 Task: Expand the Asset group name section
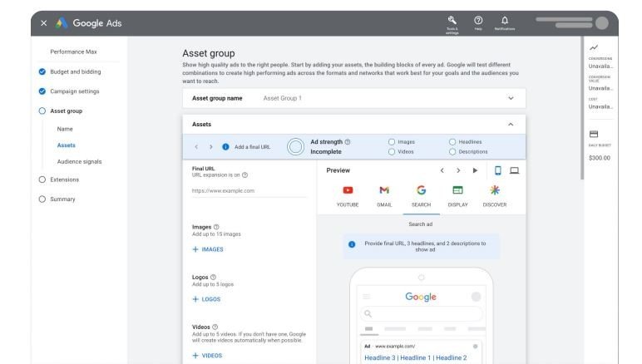click(511, 98)
